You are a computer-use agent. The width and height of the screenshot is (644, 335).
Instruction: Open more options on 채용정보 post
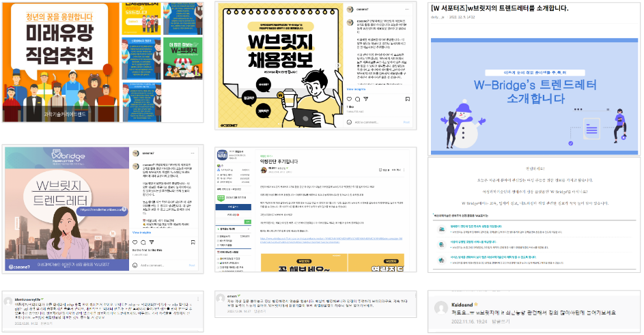point(407,9)
